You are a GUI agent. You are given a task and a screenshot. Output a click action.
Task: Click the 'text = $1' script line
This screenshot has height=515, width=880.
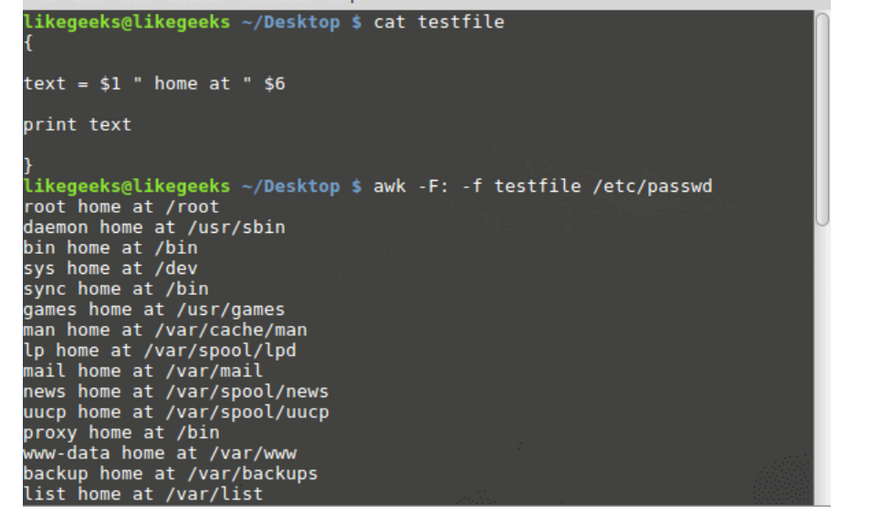pyautogui.click(x=154, y=84)
